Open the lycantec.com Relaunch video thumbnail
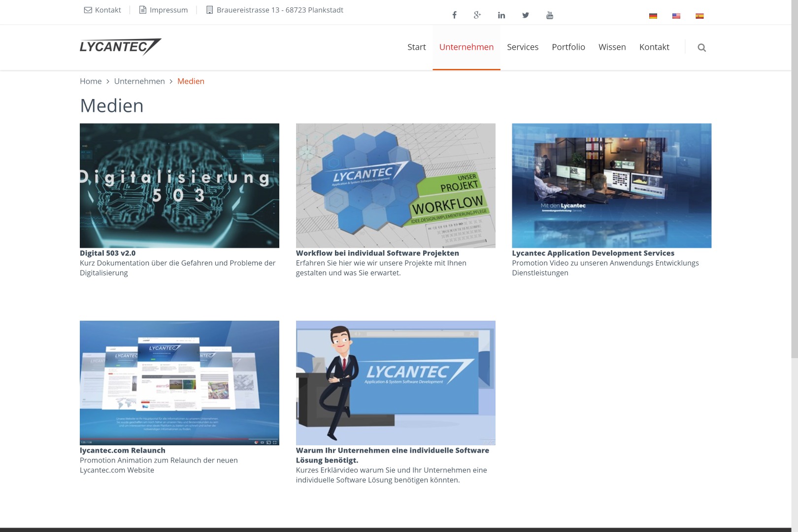The image size is (798, 532). (179, 383)
